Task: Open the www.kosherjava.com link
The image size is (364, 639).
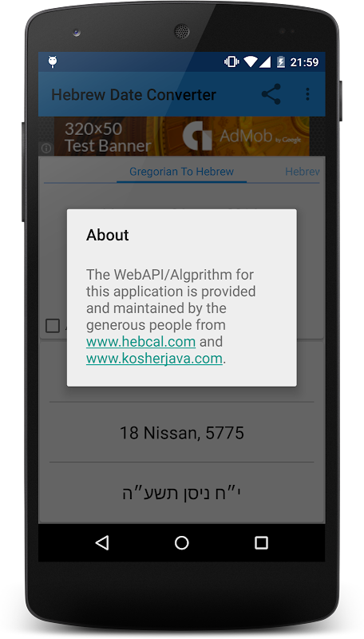Action: click(x=154, y=358)
